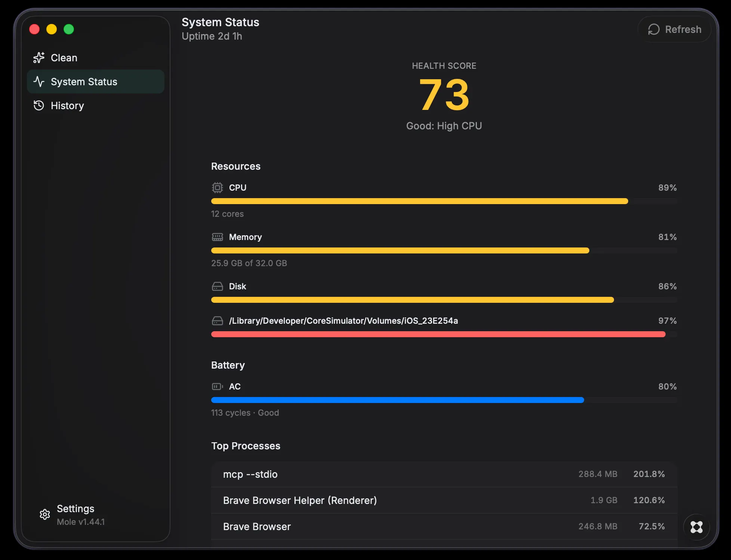Click the Refresh button
The height and width of the screenshot is (560, 731).
coord(675,29)
